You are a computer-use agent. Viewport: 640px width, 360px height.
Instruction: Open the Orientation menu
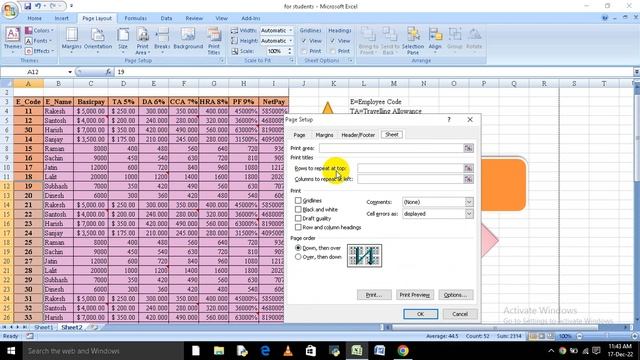pos(98,40)
